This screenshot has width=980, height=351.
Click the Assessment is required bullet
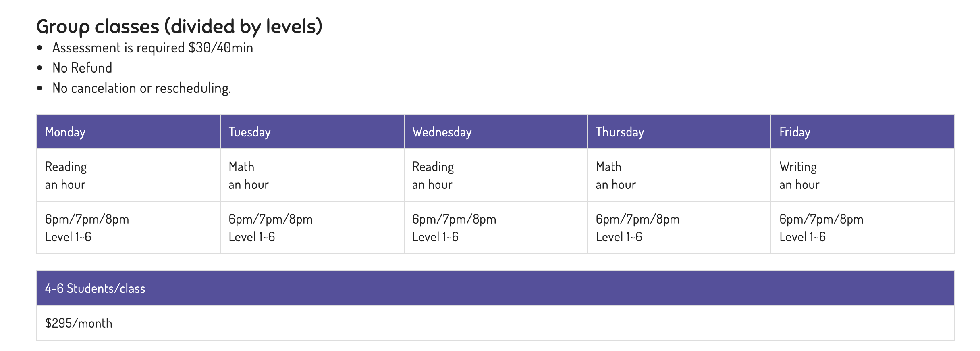(x=153, y=48)
